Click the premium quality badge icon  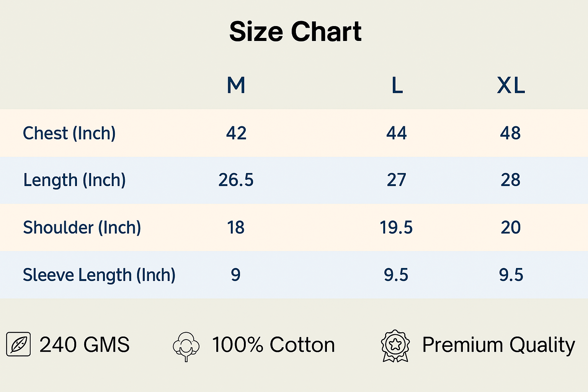[395, 345]
